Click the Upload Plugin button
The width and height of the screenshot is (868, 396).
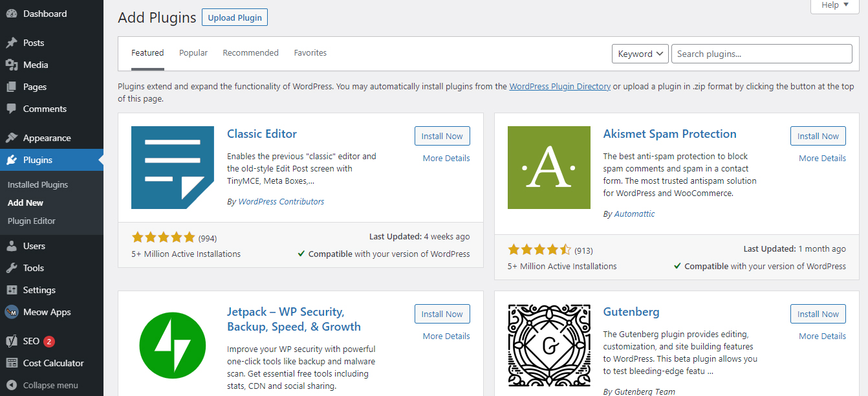point(235,17)
